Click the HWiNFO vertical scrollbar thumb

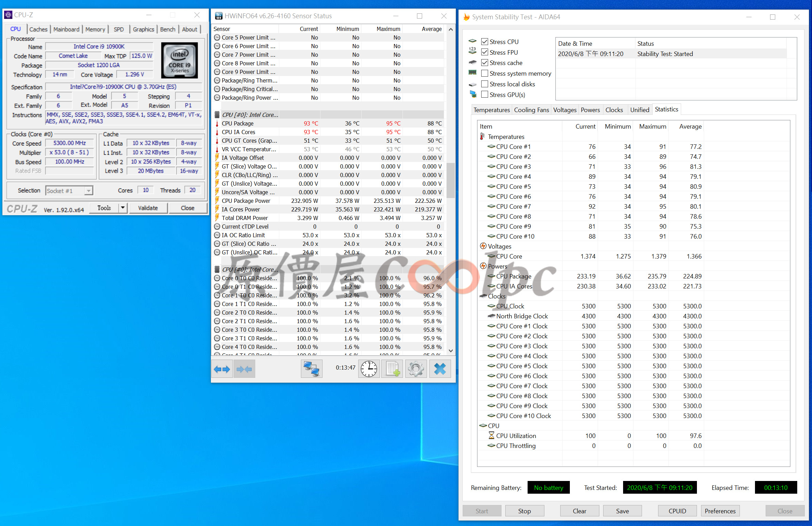coord(451,180)
